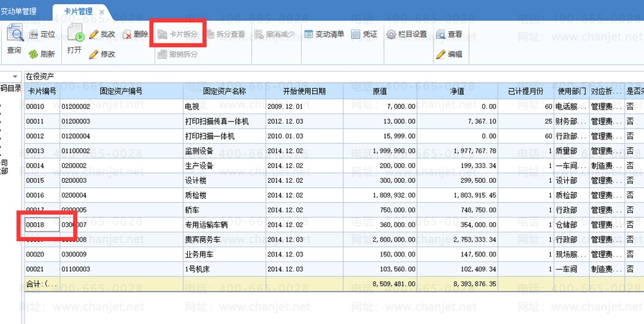Click the 在役资产 filter label
644x324 pixels.
(40, 77)
